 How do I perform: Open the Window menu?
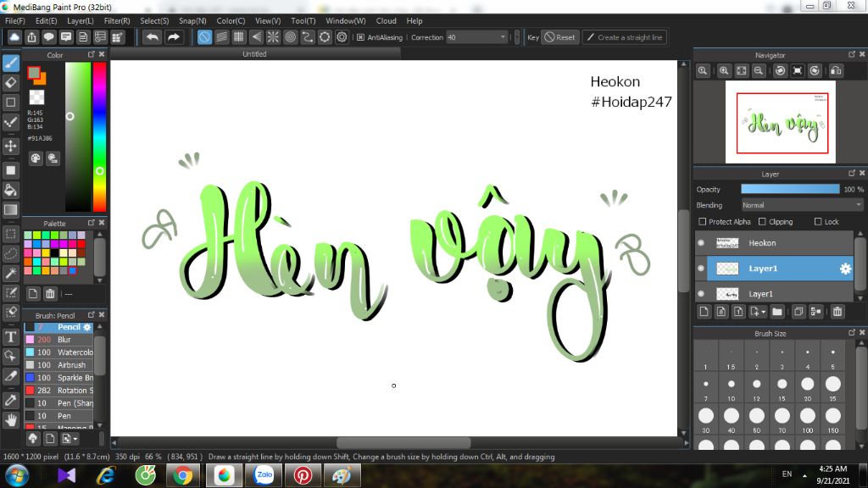pos(346,20)
